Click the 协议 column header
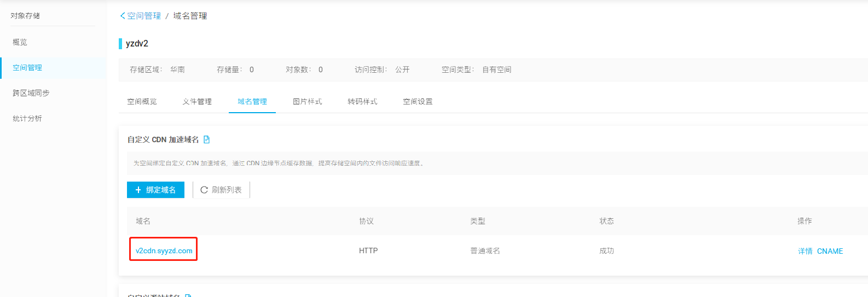Screen dimensions: 868x297 click(x=366, y=221)
